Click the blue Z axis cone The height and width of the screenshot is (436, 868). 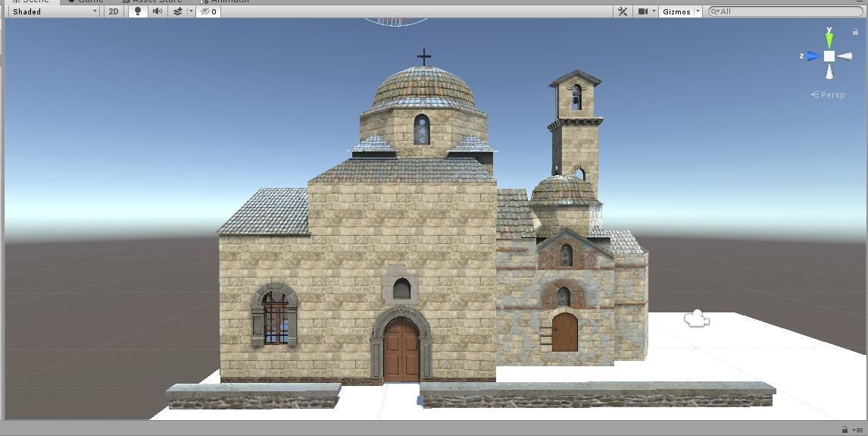coord(813,56)
